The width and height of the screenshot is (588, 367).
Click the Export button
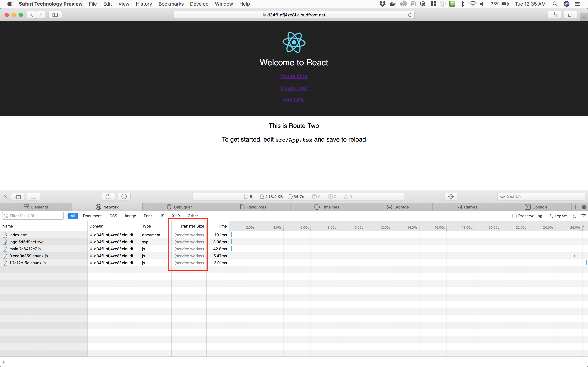[558, 216]
